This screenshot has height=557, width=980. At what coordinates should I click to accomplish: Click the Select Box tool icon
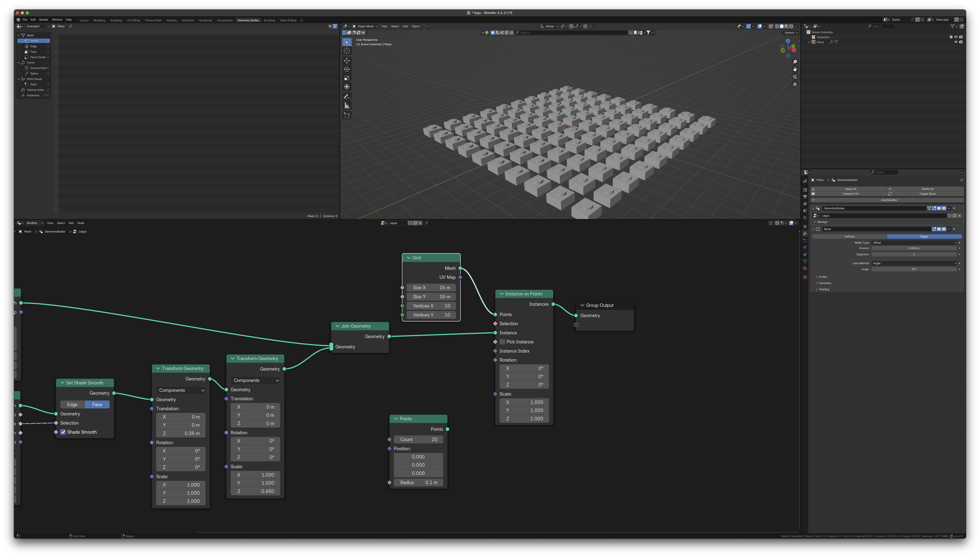(347, 42)
